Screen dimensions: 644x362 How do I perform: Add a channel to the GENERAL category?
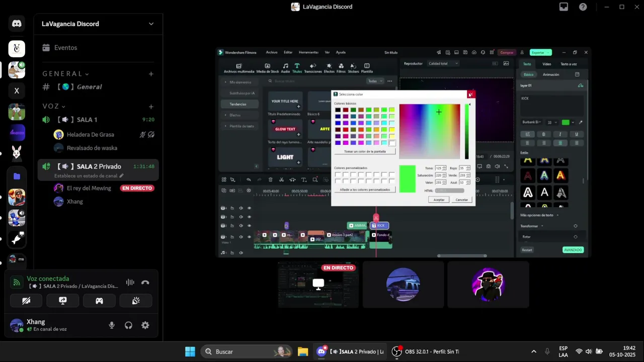tap(151, 74)
